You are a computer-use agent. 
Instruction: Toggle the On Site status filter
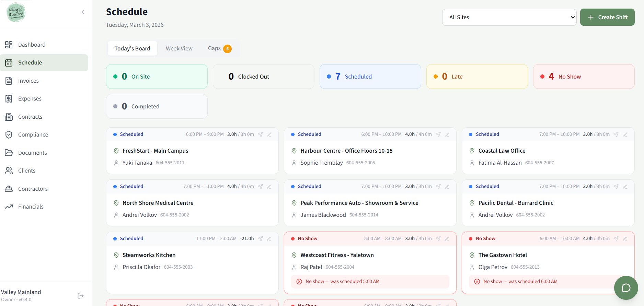pos(157,76)
